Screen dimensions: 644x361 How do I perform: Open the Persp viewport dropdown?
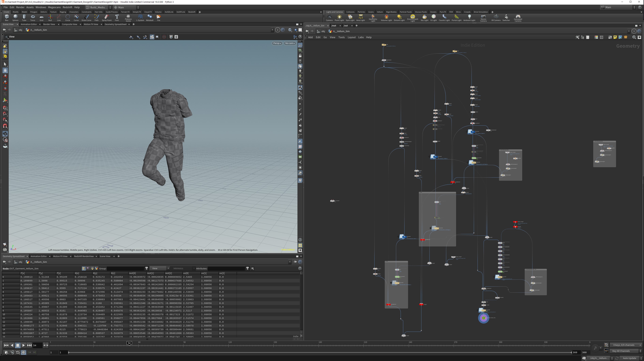277,43
